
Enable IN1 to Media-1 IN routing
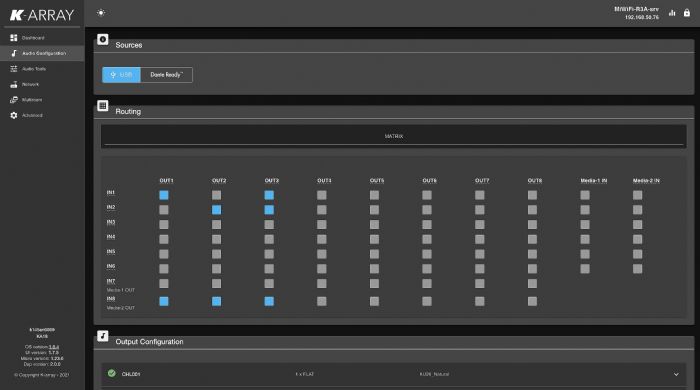coord(585,195)
